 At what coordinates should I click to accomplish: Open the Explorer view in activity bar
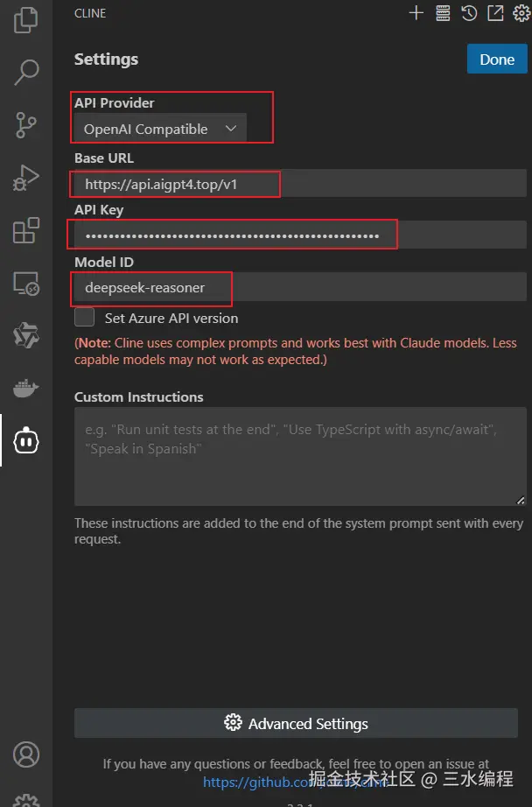pyautogui.click(x=25, y=21)
